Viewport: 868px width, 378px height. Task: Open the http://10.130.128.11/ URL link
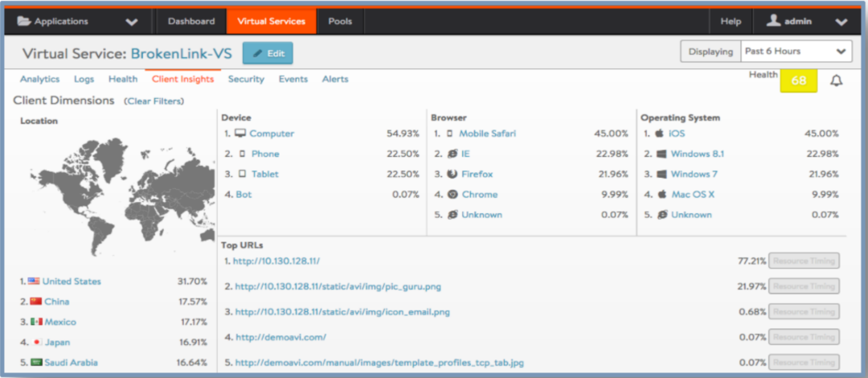(x=276, y=261)
